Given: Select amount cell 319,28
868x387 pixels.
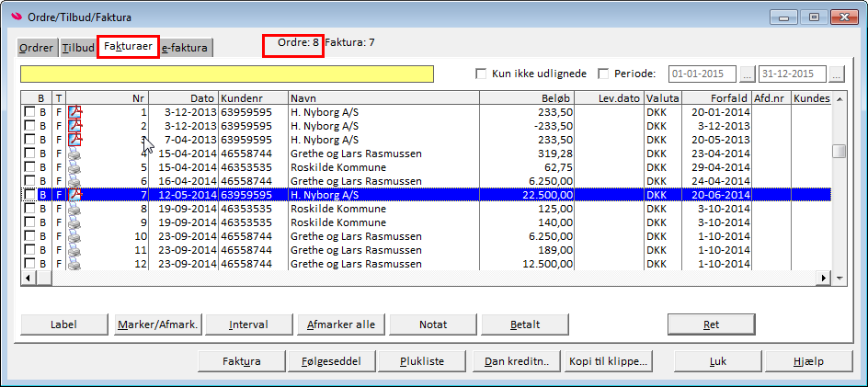Looking at the screenshot, I should click(x=527, y=154).
